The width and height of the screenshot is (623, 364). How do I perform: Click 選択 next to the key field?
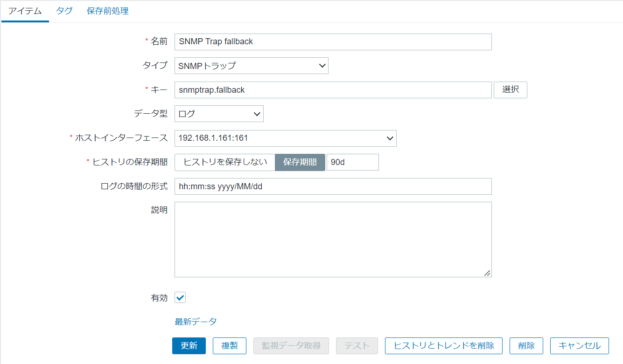pos(510,89)
